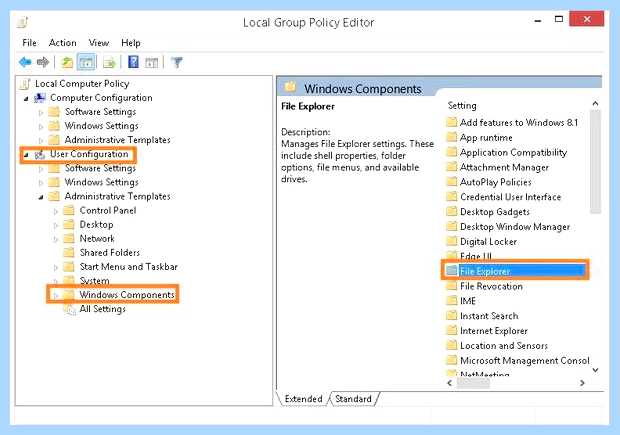The height and width of the screenshot is (435, 620).
Task: Open the View menu
Action: (x=98, y=43)
